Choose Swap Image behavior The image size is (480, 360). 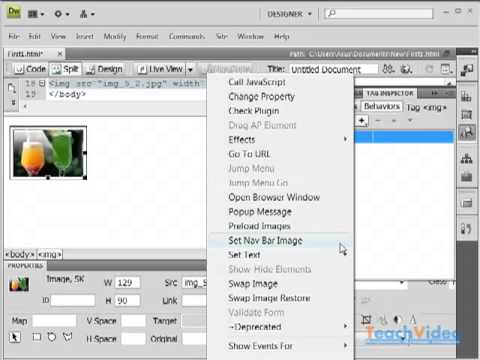click(253, 284)
